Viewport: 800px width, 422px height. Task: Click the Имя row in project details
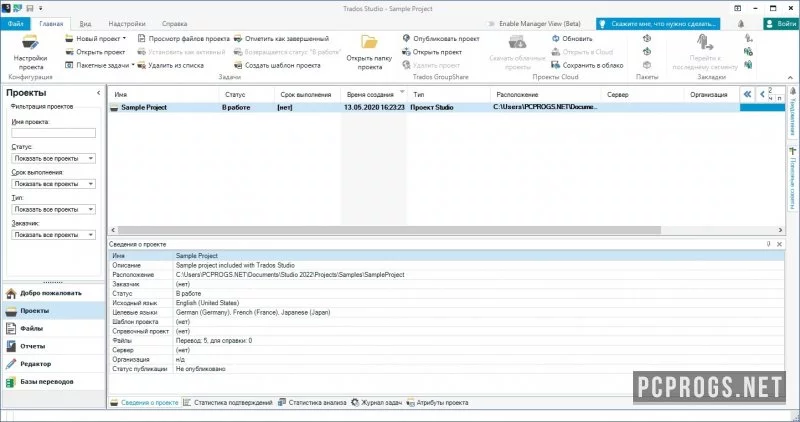point(446,256)
